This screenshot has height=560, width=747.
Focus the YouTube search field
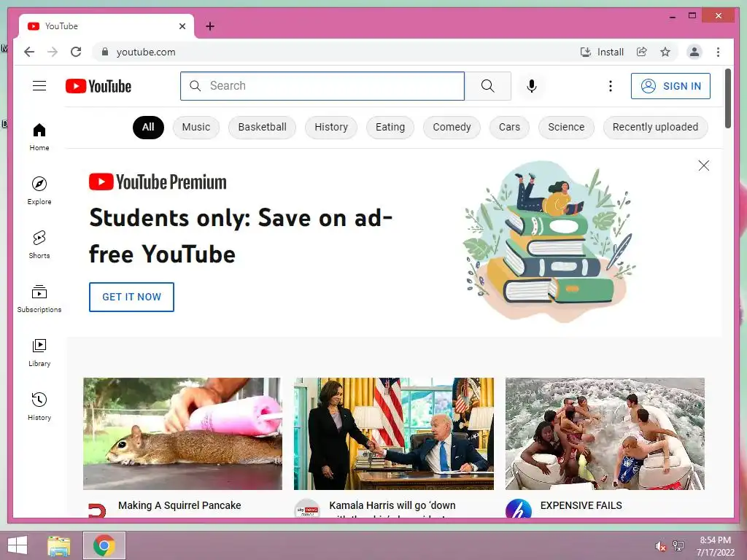(322, 86)
